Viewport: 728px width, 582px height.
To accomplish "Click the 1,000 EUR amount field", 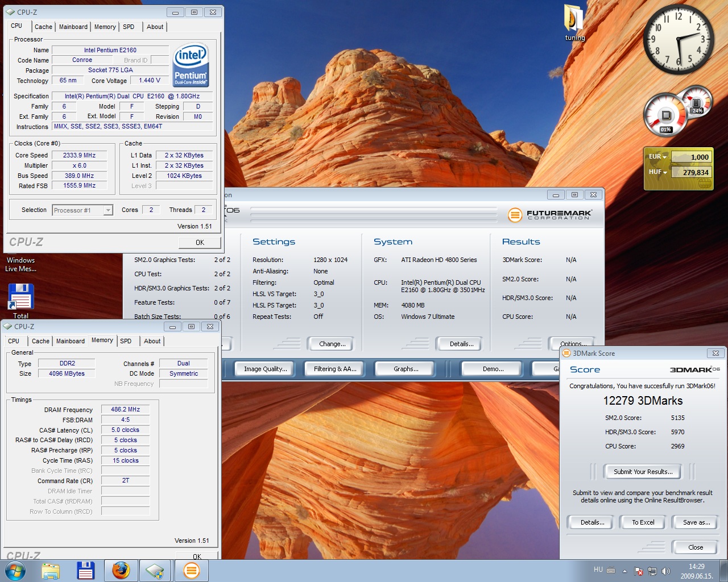I will (690, 157).
